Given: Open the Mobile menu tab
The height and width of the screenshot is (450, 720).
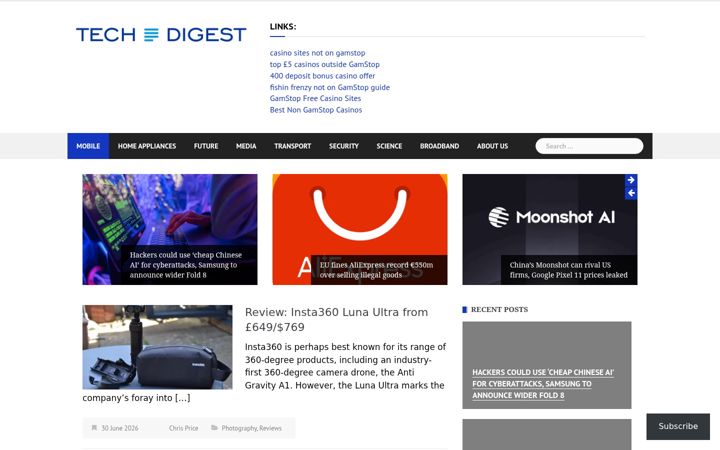Looking at the screenshot, I should (88, 146).
